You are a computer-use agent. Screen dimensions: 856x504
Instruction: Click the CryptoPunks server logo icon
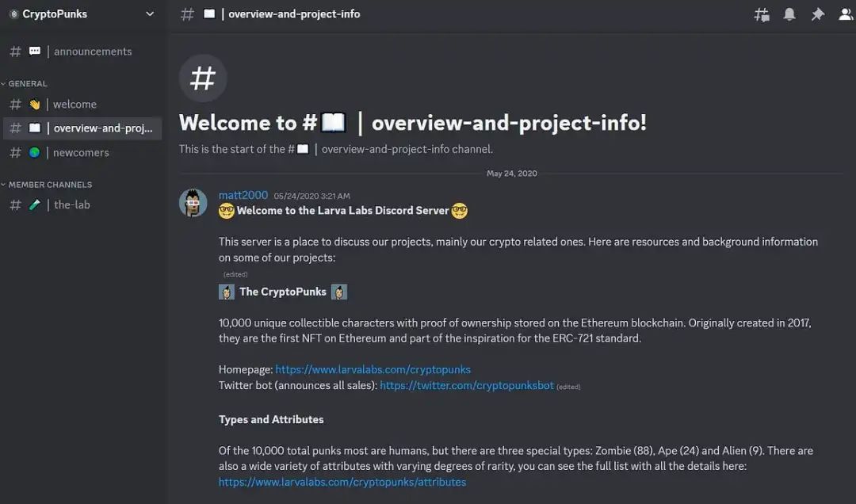13,14
